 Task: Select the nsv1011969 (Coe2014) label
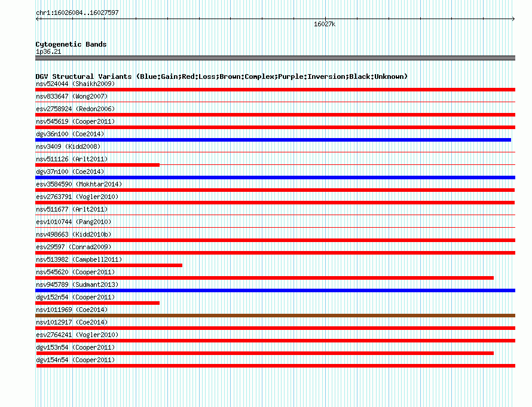[x=72, y=310]
